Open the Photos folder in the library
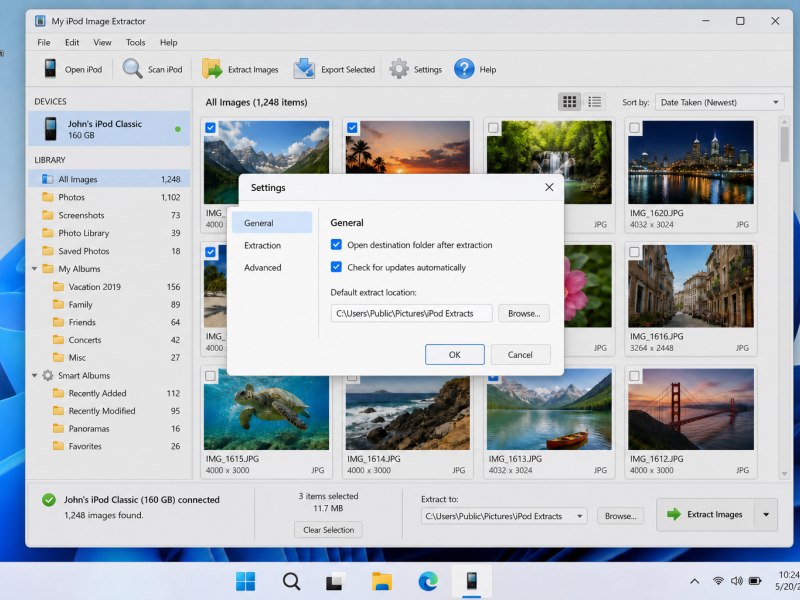Screen dimensions: 800x600 109,197
